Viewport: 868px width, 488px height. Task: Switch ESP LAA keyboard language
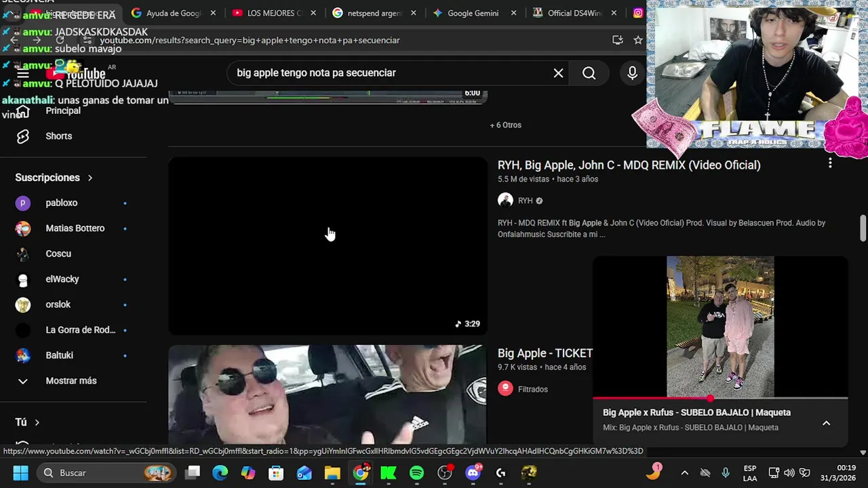[x=750, y=472]
